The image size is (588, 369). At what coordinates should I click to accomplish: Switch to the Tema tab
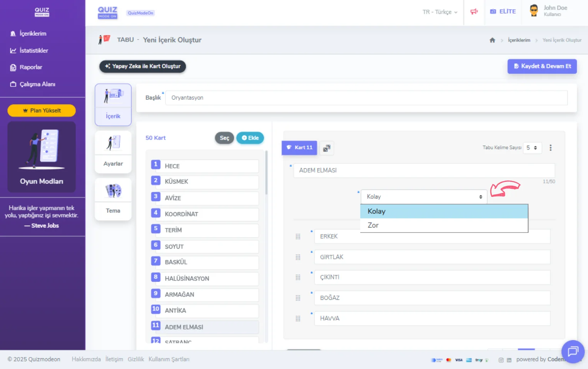(x=113, y=199)
